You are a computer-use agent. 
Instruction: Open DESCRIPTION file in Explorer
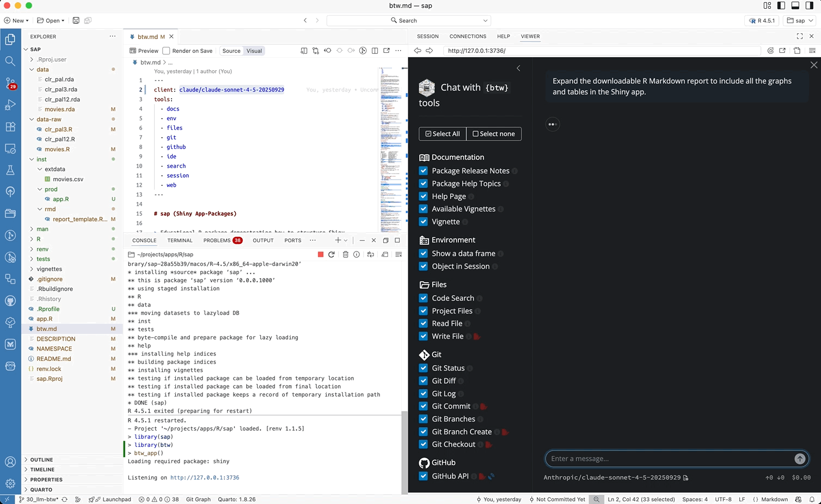click(56, 339)
